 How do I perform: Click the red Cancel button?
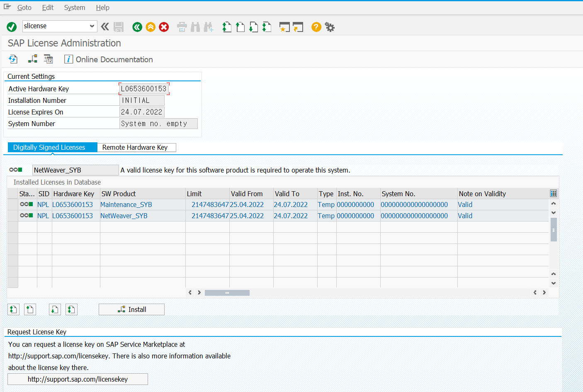(164, 27)
